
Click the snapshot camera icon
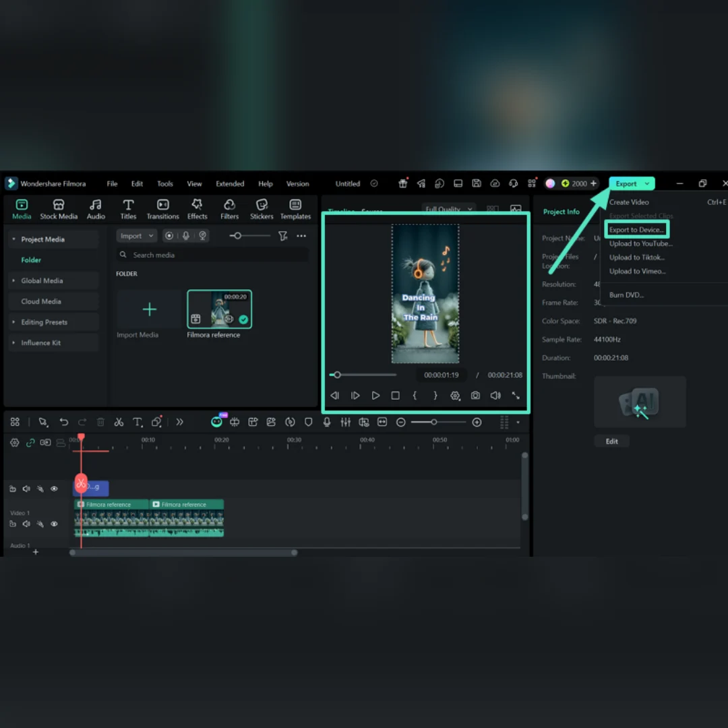click(475, 396)
